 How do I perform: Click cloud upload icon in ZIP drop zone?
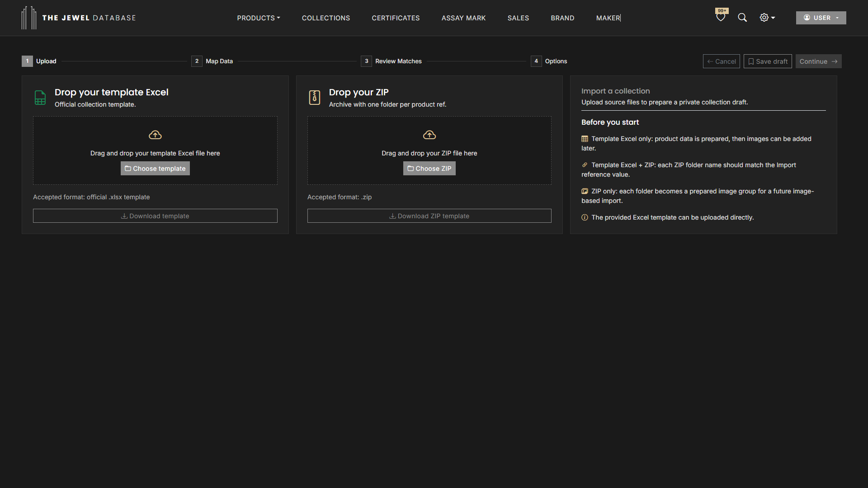point(429,135)
